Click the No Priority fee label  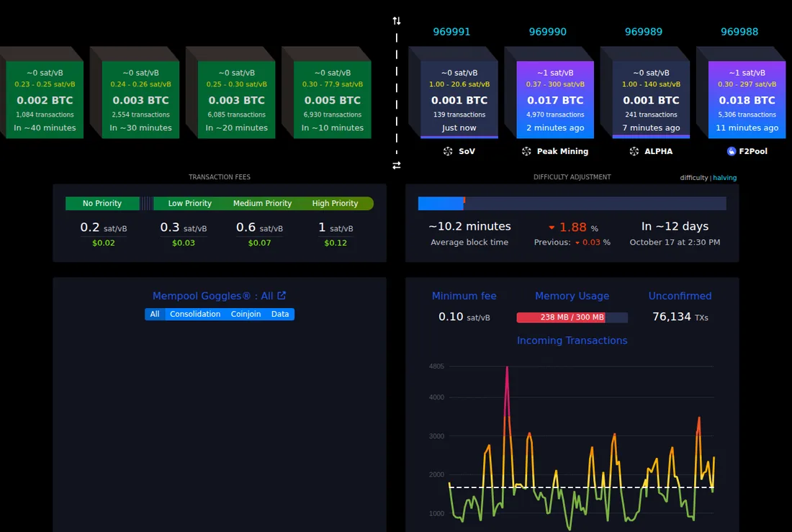click(102, 203)
